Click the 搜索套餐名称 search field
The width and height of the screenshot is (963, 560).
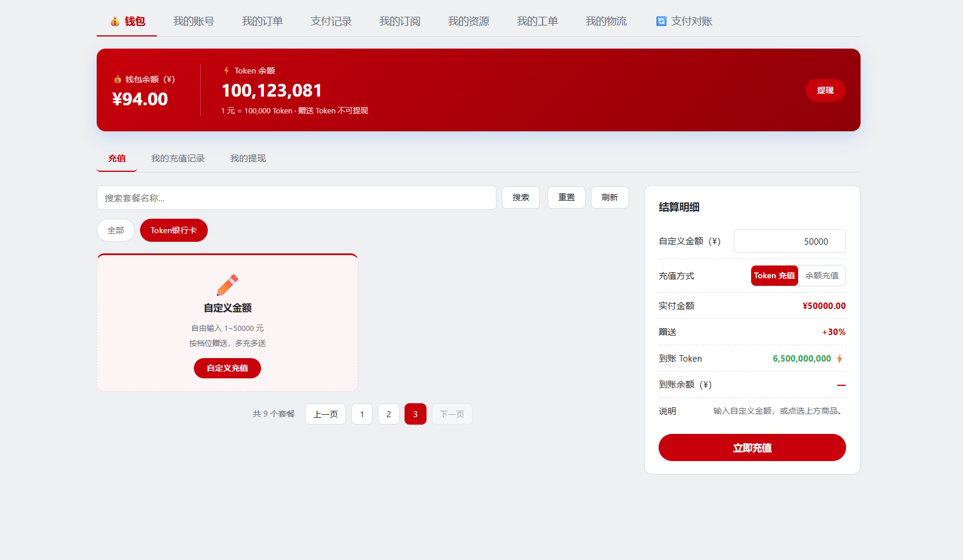pos(296,198)
